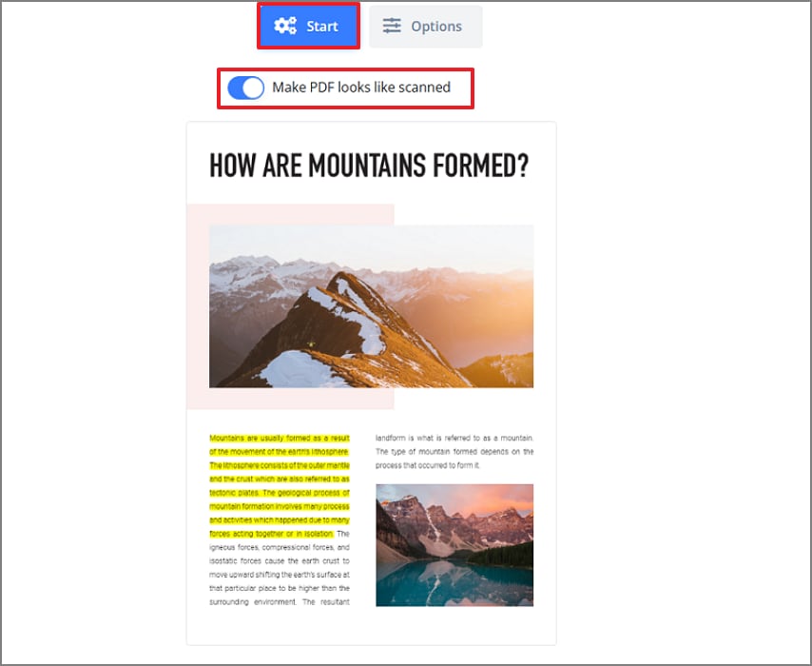Disable the scanned-look toggle switch
Viewport: 812px width, 666px height.
pos(245,88)
